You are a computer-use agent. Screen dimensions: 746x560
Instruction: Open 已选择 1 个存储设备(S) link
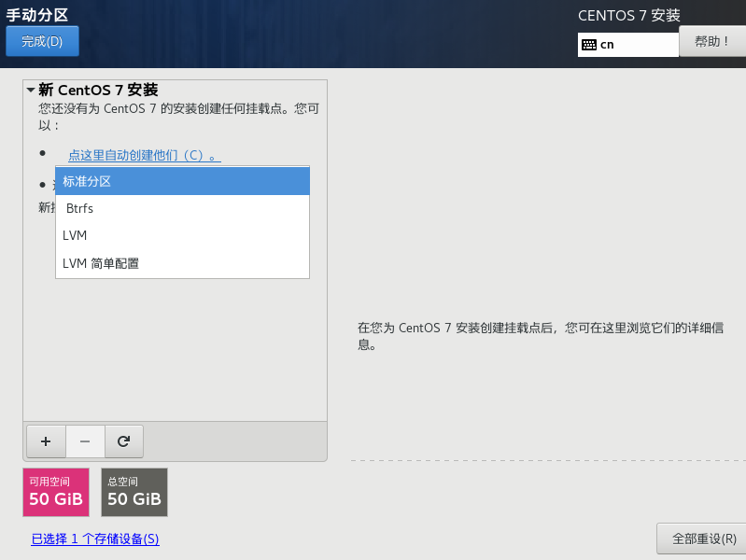[x=95, y=539]
